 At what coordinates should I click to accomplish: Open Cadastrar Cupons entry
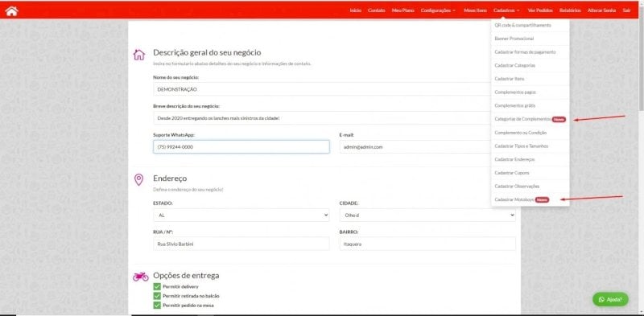coord(530,173)
